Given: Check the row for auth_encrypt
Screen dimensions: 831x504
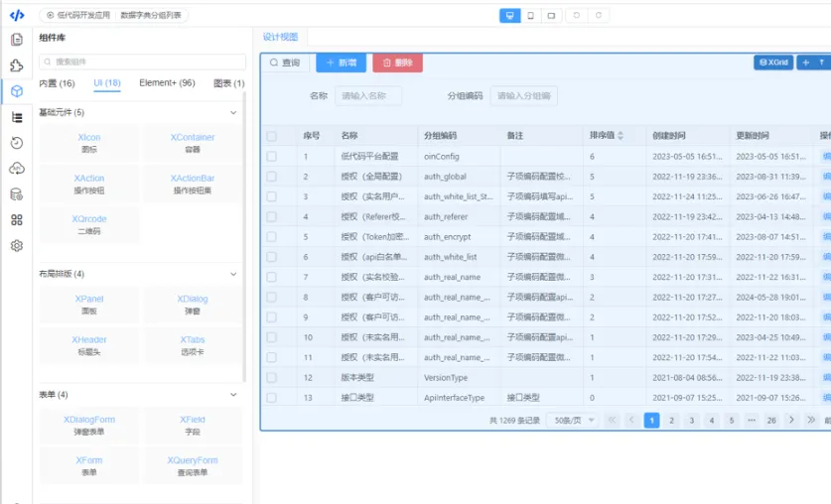Looking at the screenshot, I should point(271,237).
